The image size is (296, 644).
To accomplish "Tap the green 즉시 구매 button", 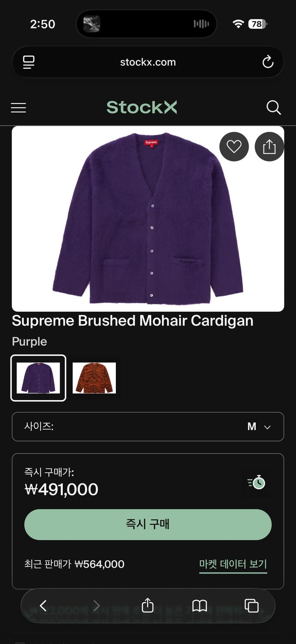I will (148, 524).
